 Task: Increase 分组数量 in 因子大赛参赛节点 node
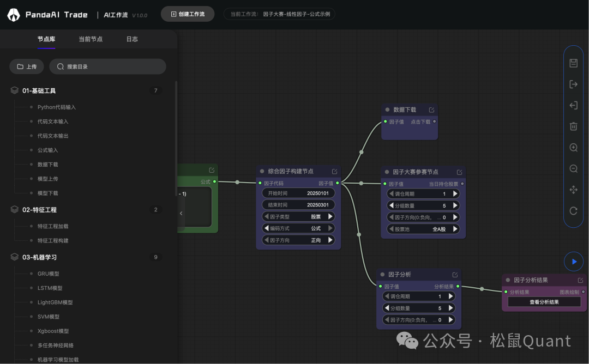pyautogui.click(x=455, y=205)
